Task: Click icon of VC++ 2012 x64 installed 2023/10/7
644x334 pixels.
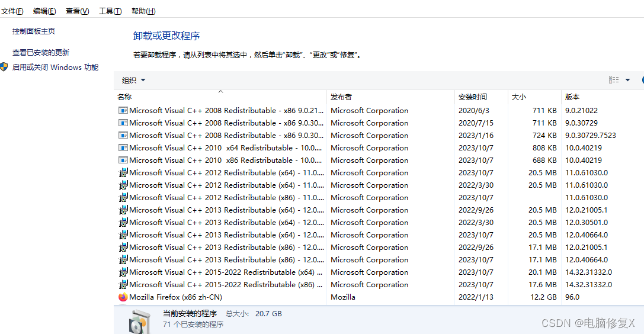Action: [x=123, y=173]
